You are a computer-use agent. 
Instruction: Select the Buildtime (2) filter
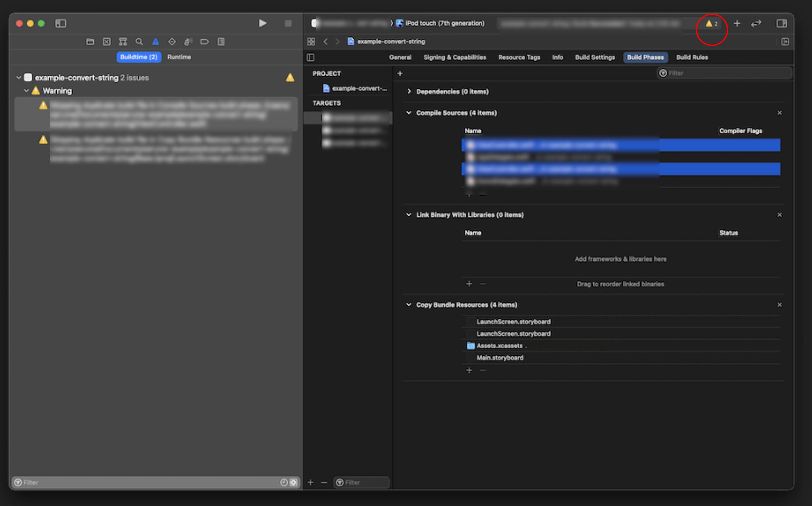[139, 57]
